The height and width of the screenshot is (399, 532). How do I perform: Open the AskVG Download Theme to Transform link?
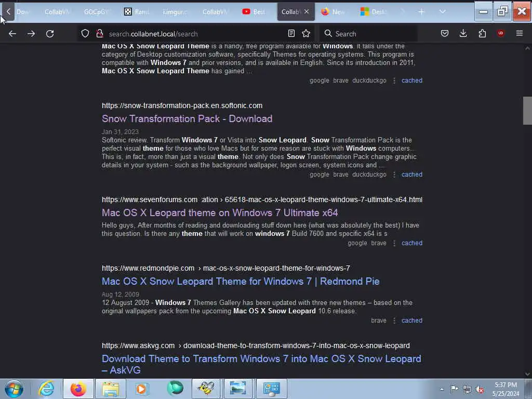click(x=261, y=364)
